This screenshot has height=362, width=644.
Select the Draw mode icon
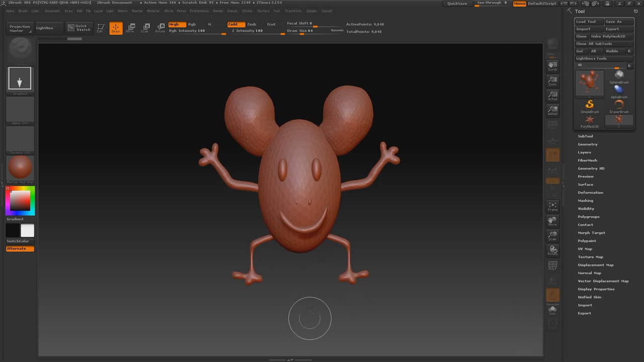pos(116,28)
